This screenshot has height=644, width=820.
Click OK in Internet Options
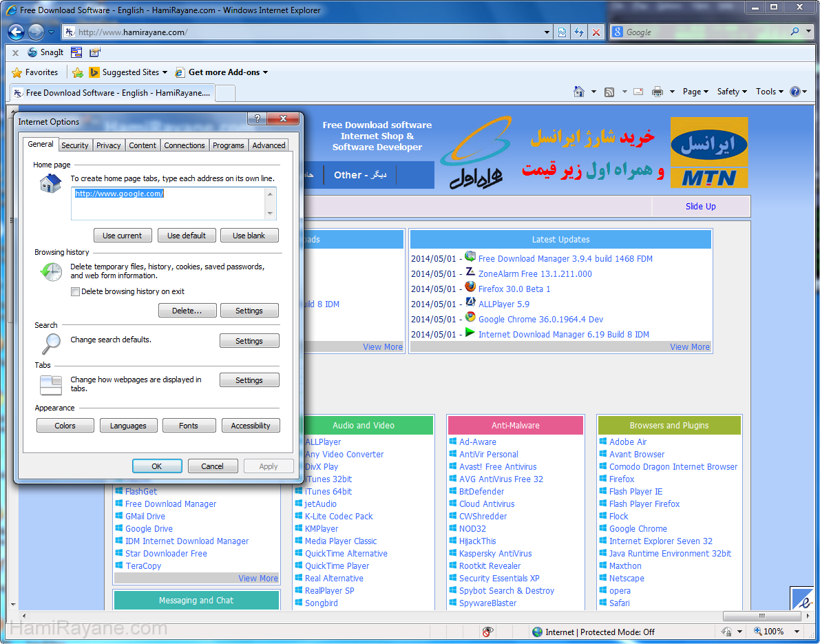157,466
